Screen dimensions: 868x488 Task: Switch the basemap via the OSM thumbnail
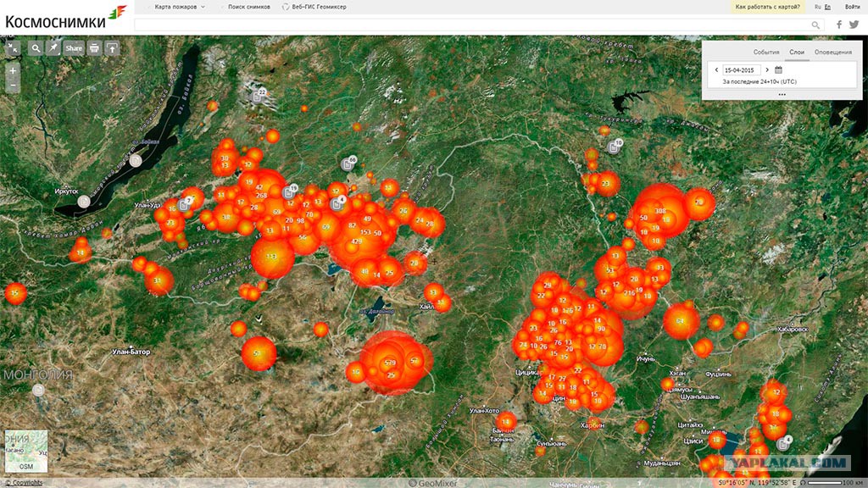point(26,452)
